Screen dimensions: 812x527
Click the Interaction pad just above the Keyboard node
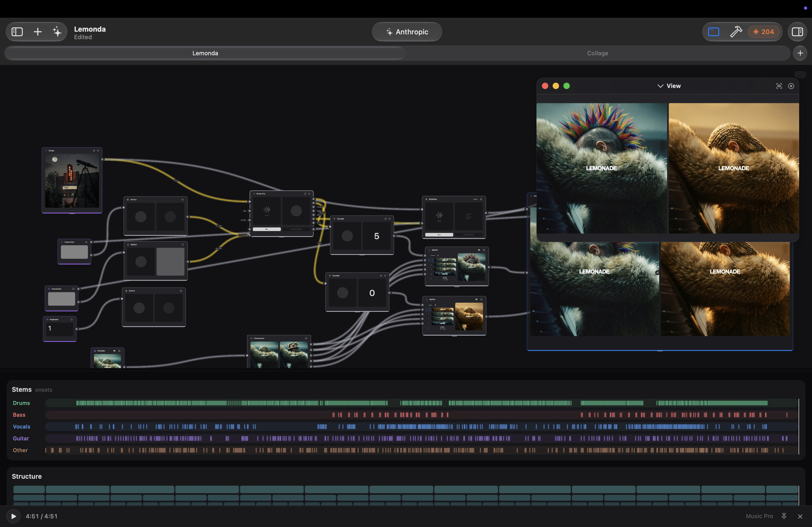pos(61,299)
